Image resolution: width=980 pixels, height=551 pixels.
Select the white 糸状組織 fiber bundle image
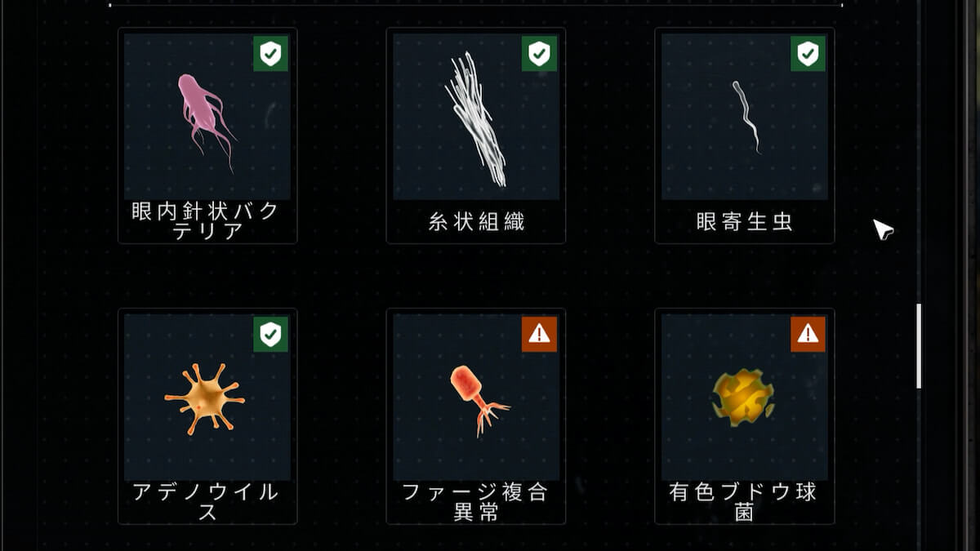(x=476, y=117)
